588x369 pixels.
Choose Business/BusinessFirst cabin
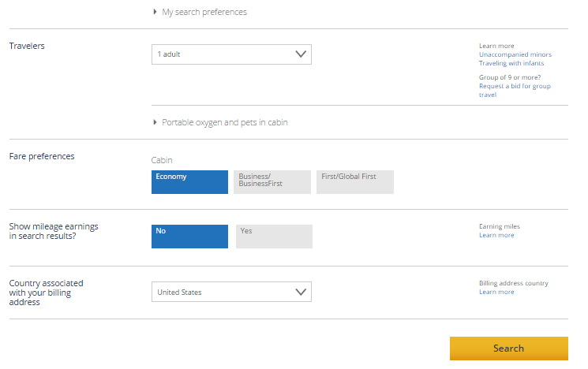pos(272,182)
